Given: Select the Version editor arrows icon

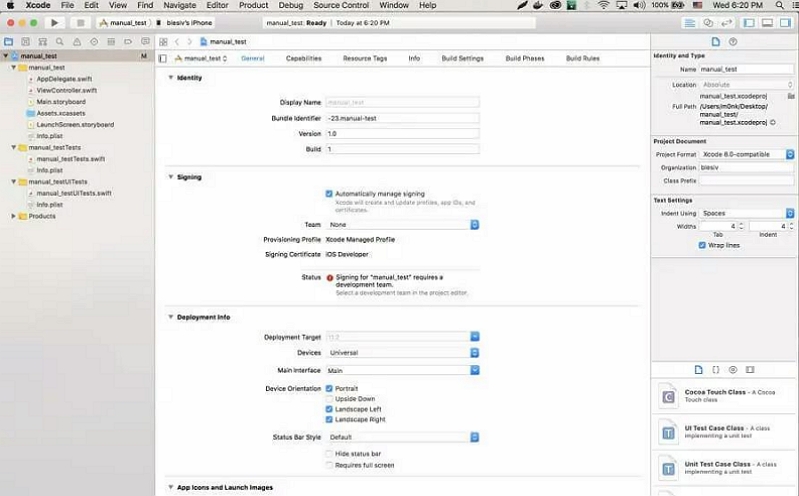Looking at the screenshot, I should point(727,23).
